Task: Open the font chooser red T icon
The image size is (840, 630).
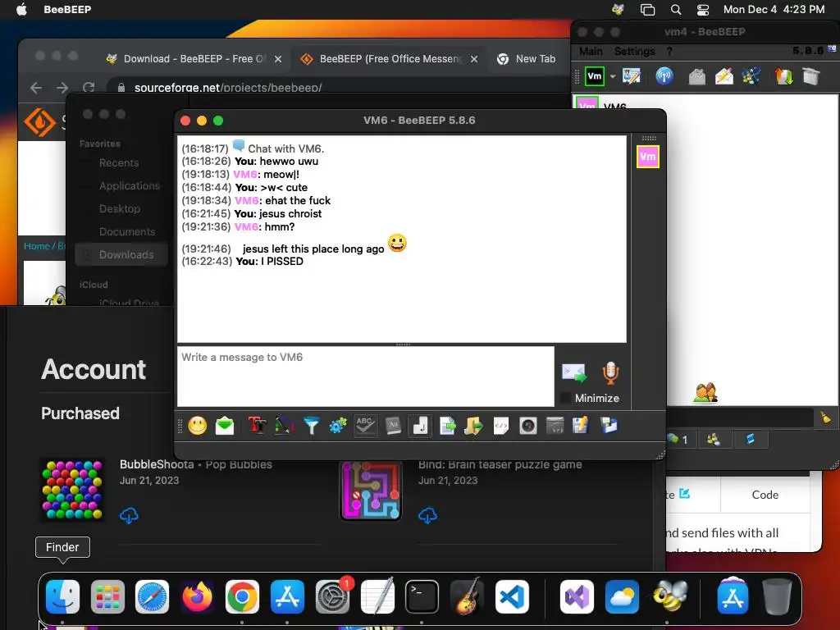Action: [257, 426]
